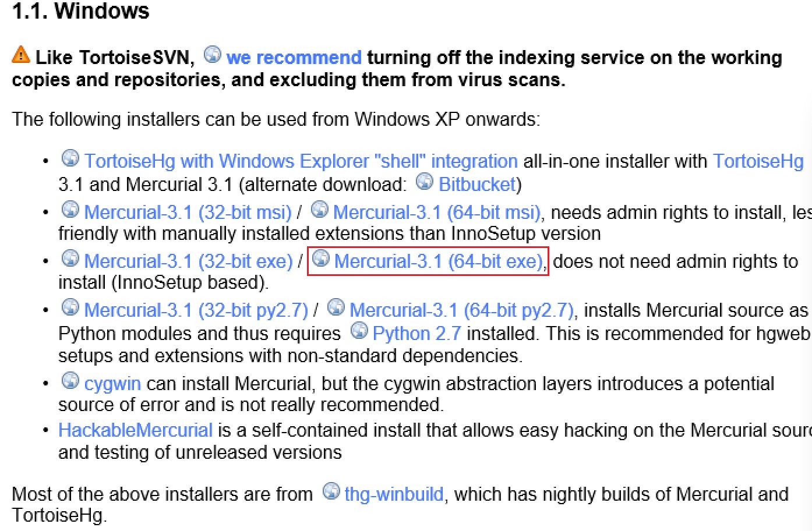Click globe icon before Mercurial-3.1 32-bit msi
The image size is (812, 531).
point(70,210)
